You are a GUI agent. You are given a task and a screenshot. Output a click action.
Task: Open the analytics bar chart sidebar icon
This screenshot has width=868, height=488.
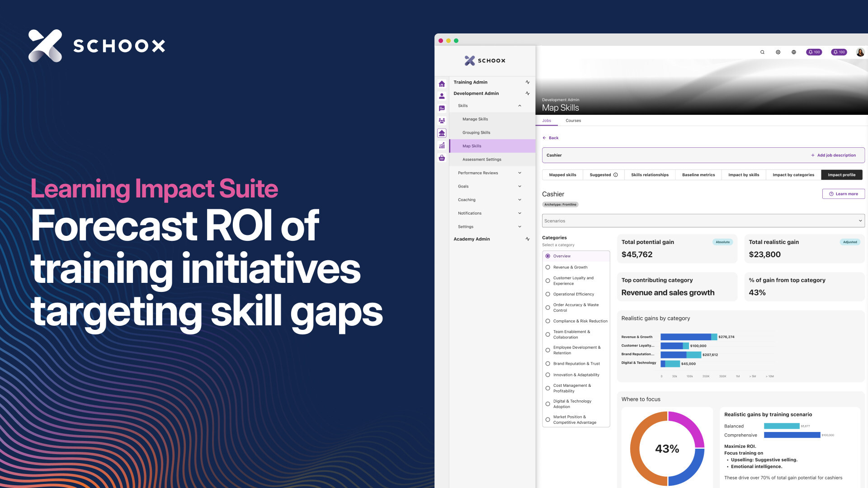[x=442, y=145]
